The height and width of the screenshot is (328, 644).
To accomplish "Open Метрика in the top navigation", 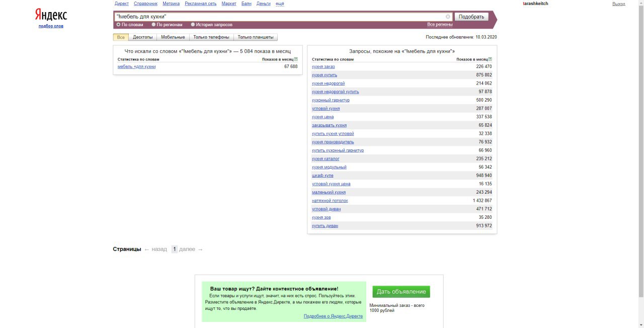I will pyautogui.click(x=171, y=4).
